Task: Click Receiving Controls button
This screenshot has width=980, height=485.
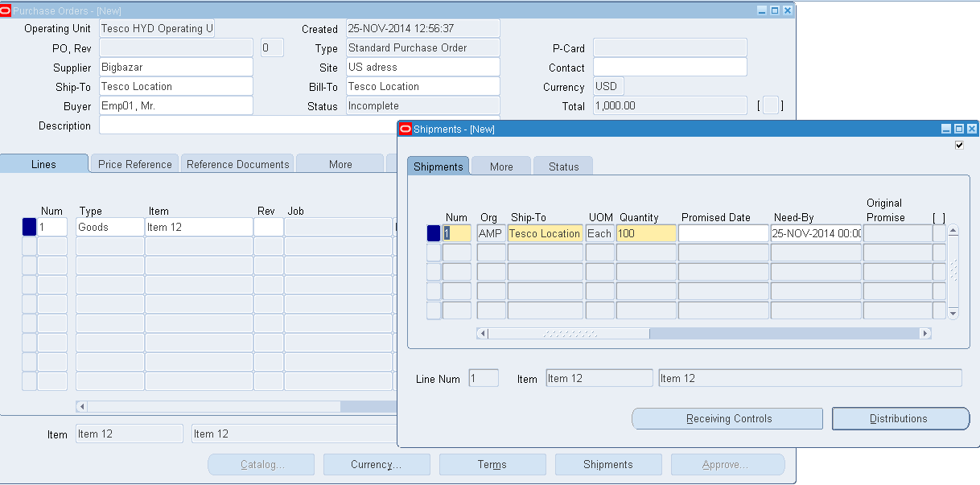Action: click(x=727, y=418)
